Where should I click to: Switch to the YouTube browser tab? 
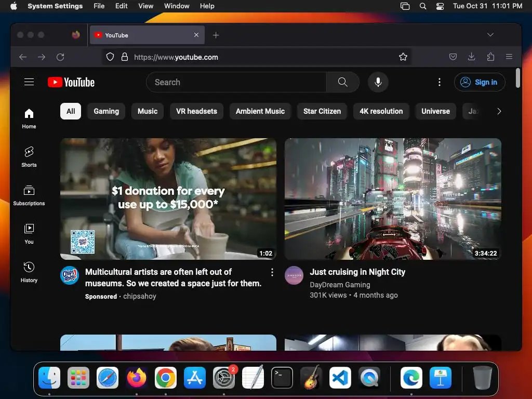pyautogui.click(x=147, y=35)
